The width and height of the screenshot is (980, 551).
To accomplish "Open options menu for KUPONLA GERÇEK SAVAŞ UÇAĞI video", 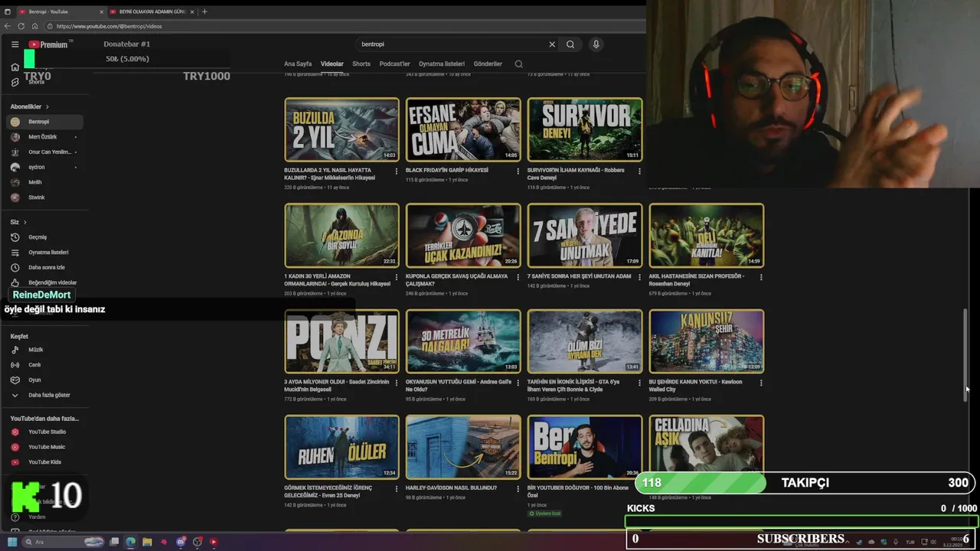I will coord(518,277).
